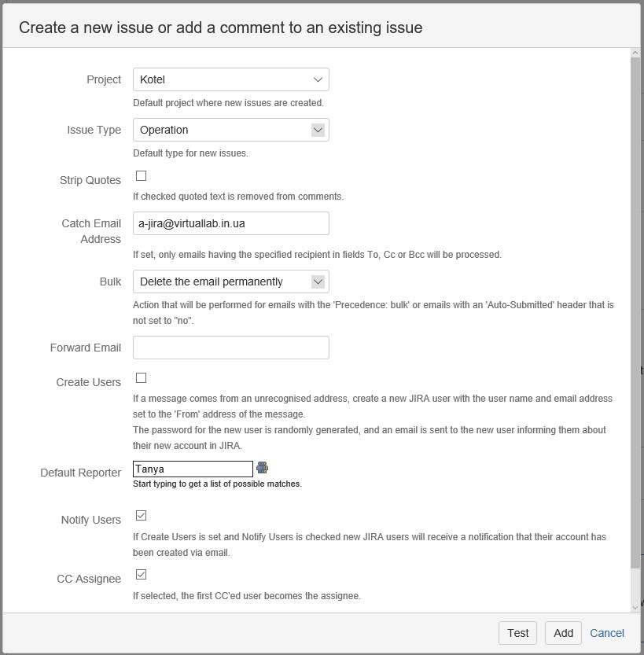Screen dimensions: 644x655
Task: Open the Bulk action dropdown
Action: pyautogui.click(x=231, y=282)
